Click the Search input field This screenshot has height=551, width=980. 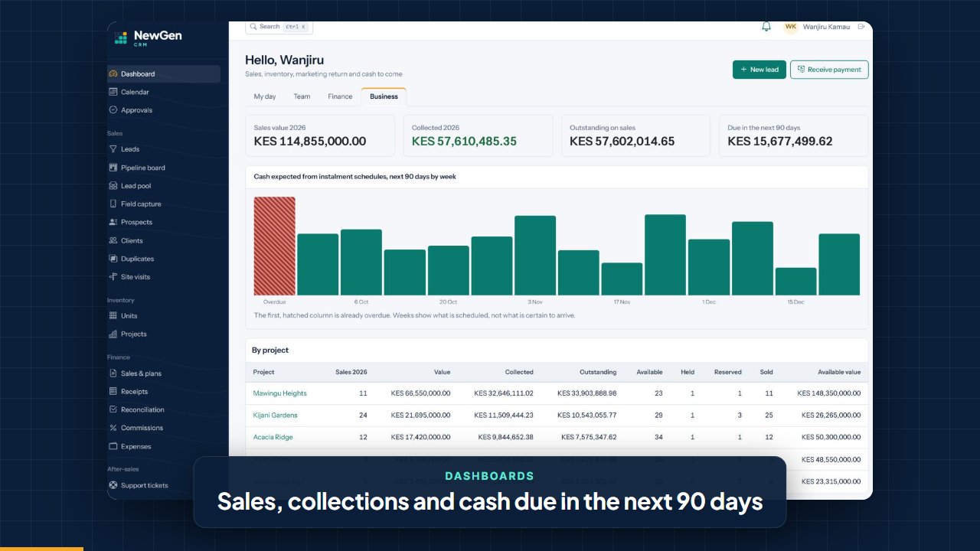(x=279, y=27)
